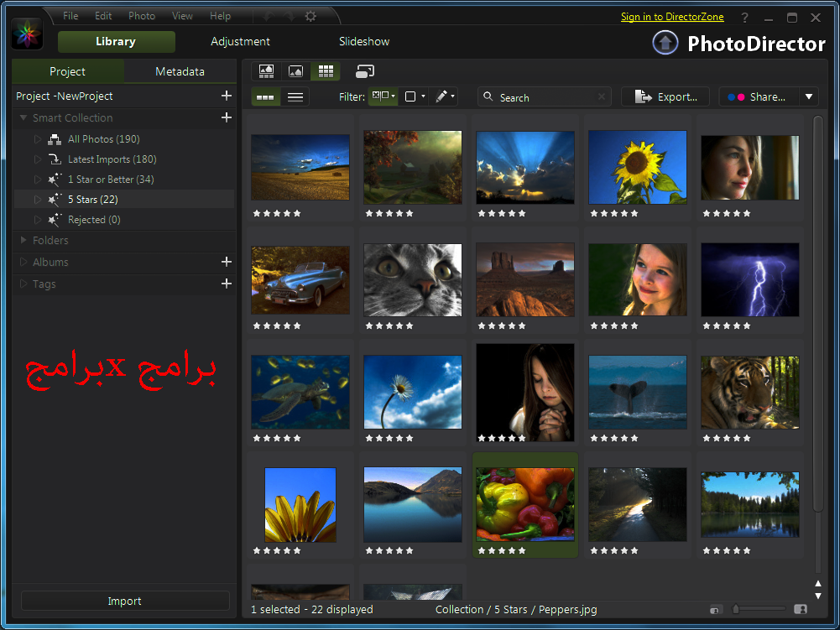Toggle the compact thumbnail strip view
Viewport: 840px width, 630px height.
[265, 96]
